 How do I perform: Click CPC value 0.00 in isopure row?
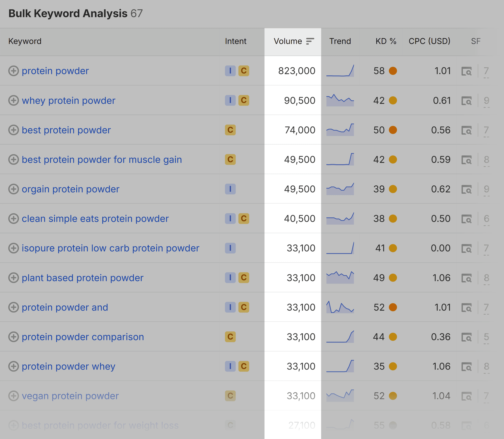(440, 248)
